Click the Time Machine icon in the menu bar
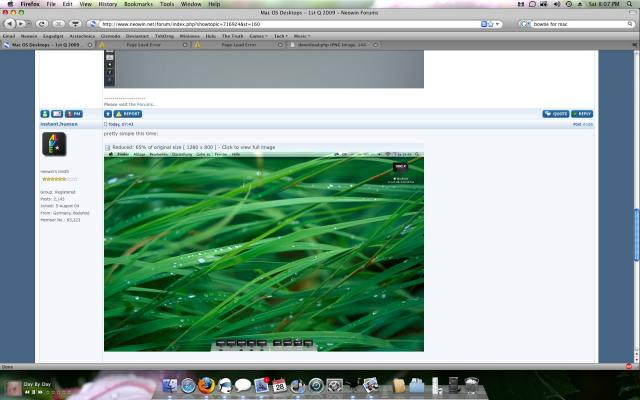Screen dimensions: 640x400 pyautogui.click(x=569, y=4)
